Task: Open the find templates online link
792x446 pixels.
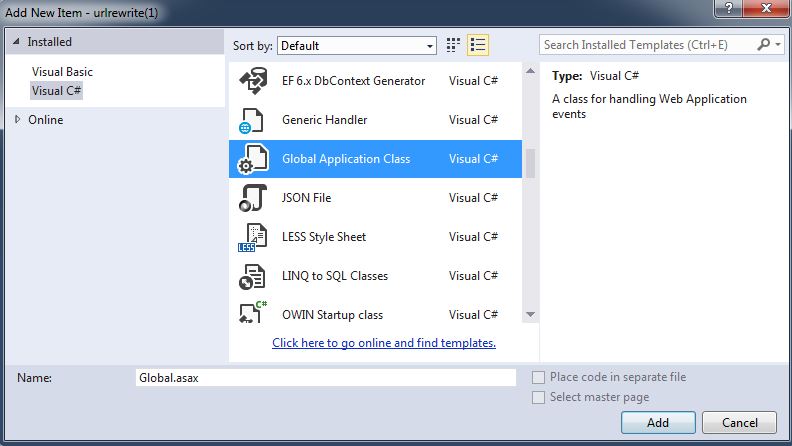Action: [x=384, y=343]
